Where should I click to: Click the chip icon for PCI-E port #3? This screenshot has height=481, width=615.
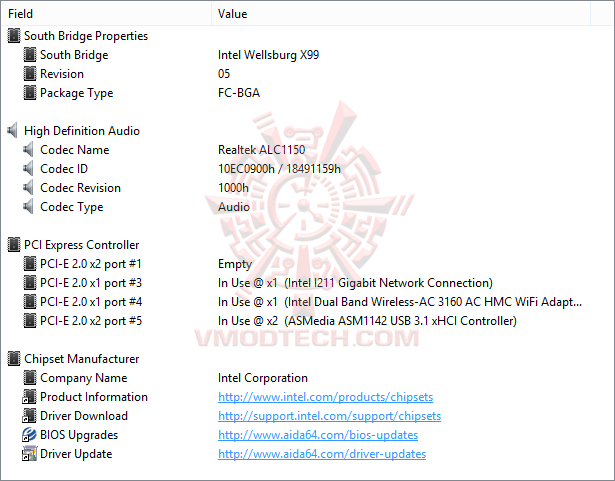coord(30,283)
